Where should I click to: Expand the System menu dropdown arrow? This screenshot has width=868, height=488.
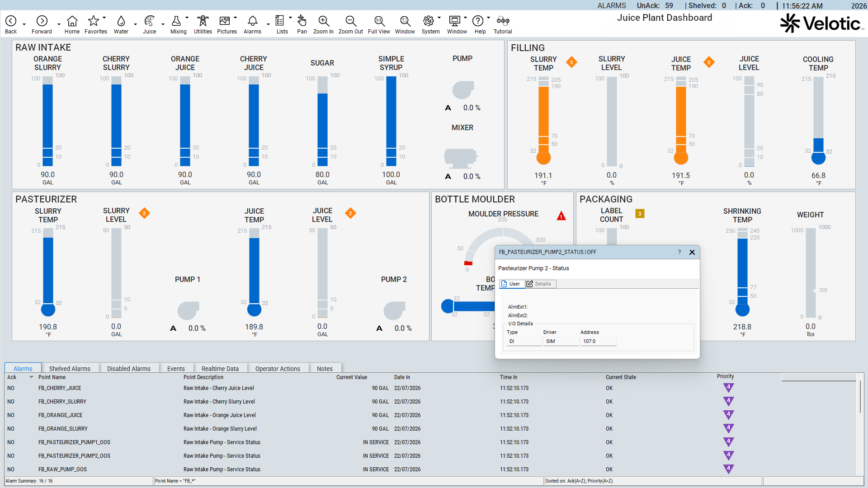tap(439, 18)
